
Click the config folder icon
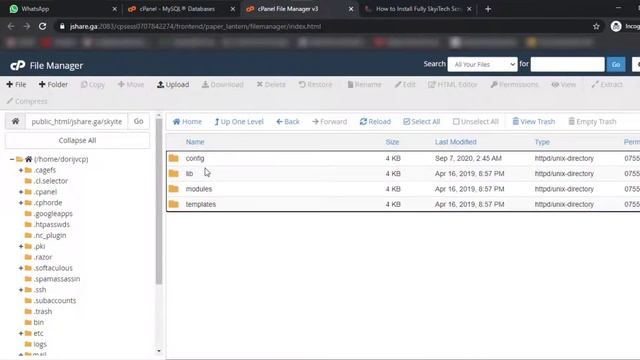coord(174,158)
